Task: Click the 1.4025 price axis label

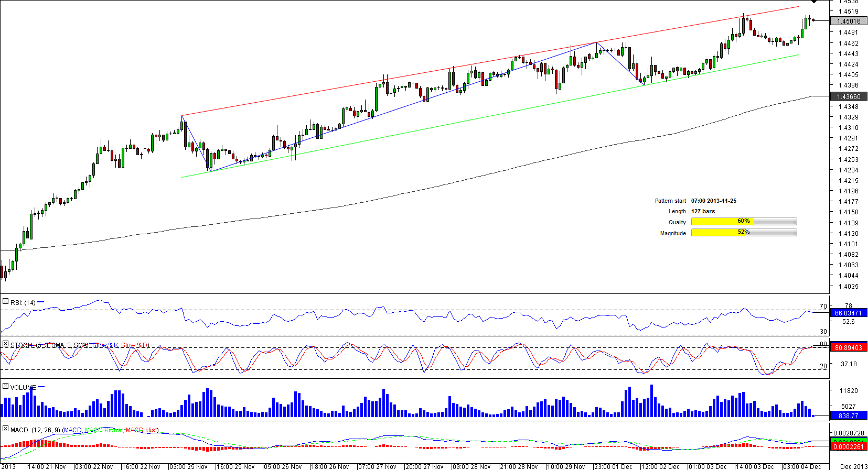Action: [849, 287]
